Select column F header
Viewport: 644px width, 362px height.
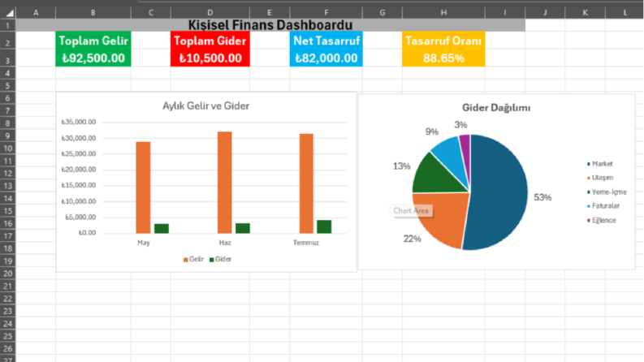pyautogui.click(x=326, y=13)
